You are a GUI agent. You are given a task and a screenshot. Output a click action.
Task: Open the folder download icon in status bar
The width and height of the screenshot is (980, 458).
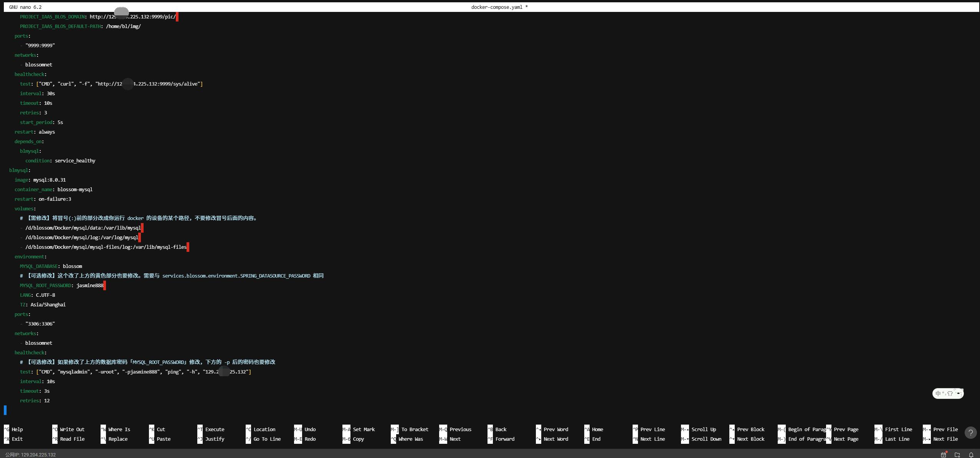coord(957,455)
